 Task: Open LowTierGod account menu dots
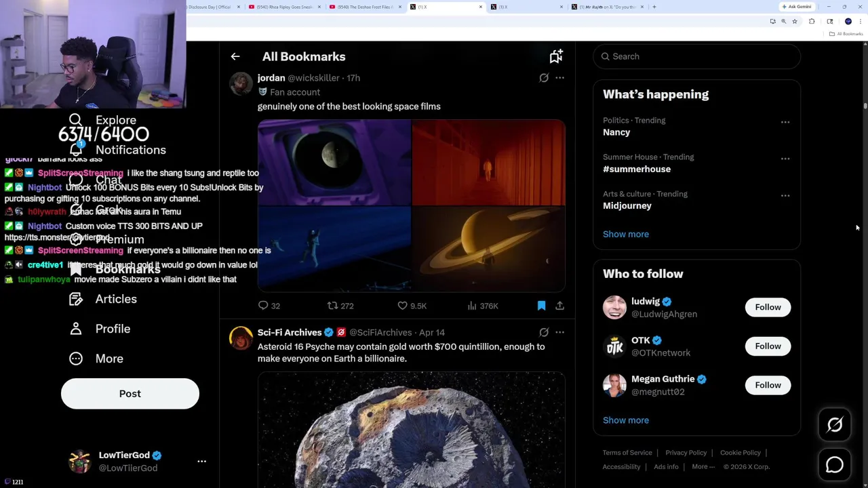201,462
